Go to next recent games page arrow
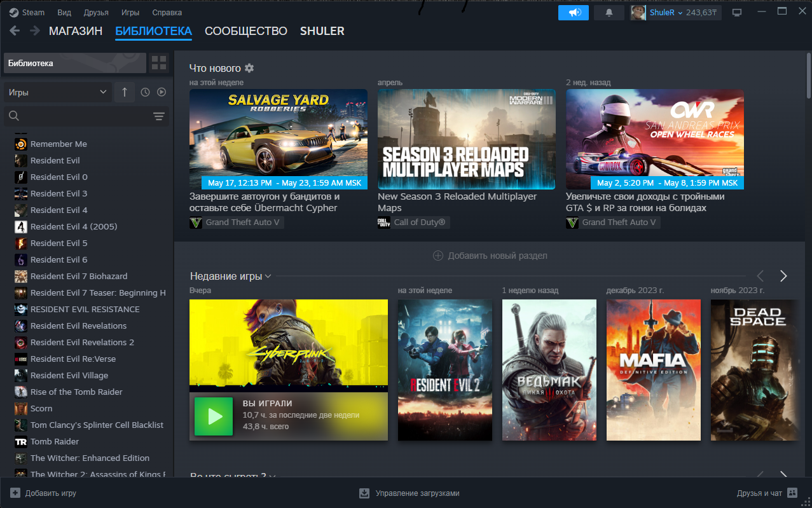The image size is (812, 508). 783,276
